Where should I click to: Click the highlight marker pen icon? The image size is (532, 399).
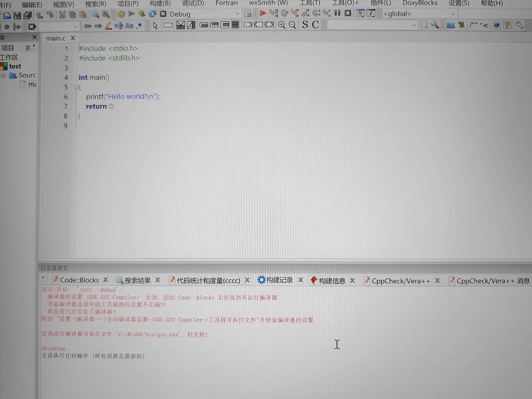point(108,26)
